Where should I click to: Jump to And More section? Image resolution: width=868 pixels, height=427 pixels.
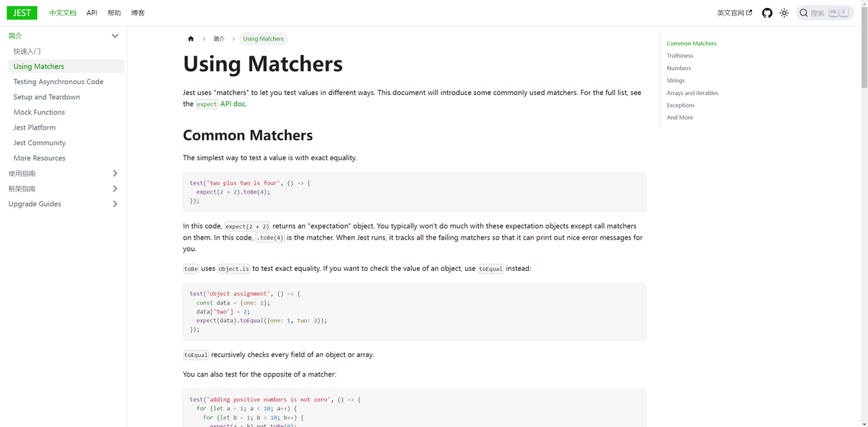(679, 117)
